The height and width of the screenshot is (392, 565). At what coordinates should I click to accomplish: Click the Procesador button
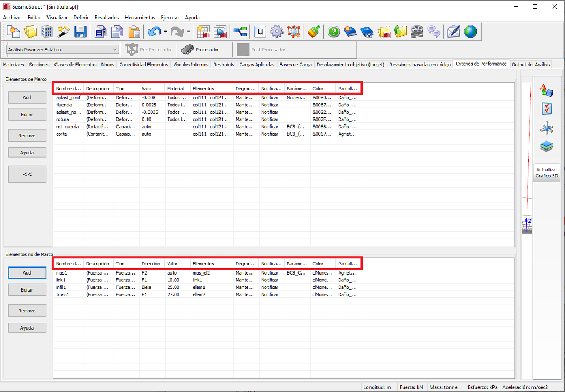pos(200,50)
